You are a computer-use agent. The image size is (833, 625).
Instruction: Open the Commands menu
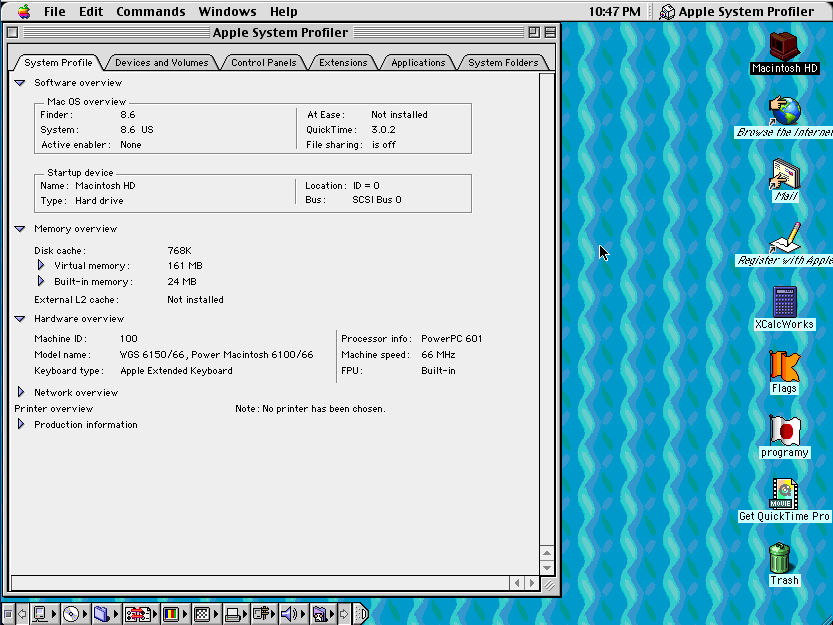click(151, 11)
